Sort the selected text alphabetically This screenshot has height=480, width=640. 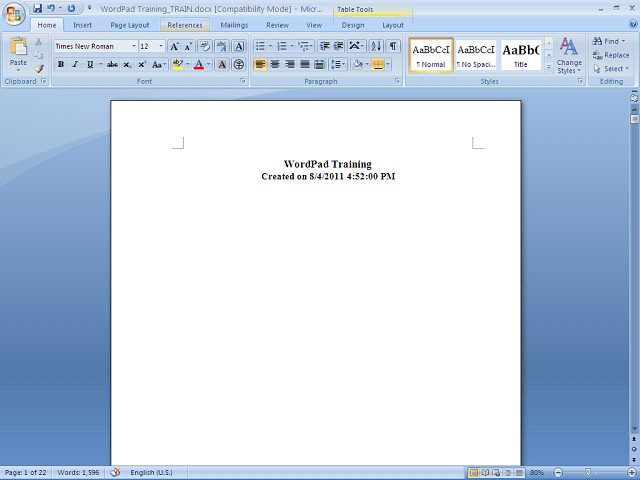376,46
